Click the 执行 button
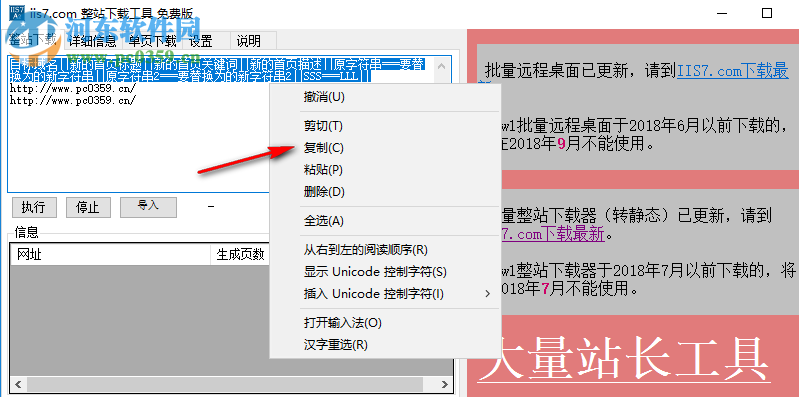Screen dimensions: 799x397 tap(33, 207)
